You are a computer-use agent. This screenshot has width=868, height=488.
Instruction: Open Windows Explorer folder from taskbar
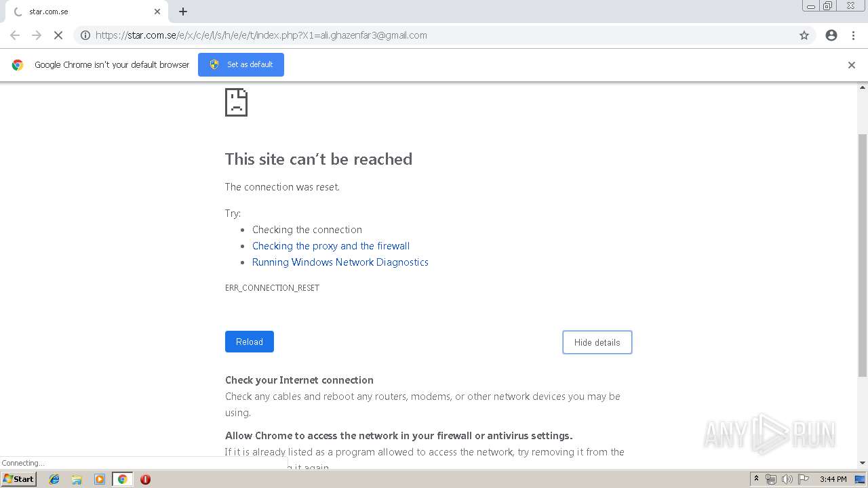tap(77, 479)
